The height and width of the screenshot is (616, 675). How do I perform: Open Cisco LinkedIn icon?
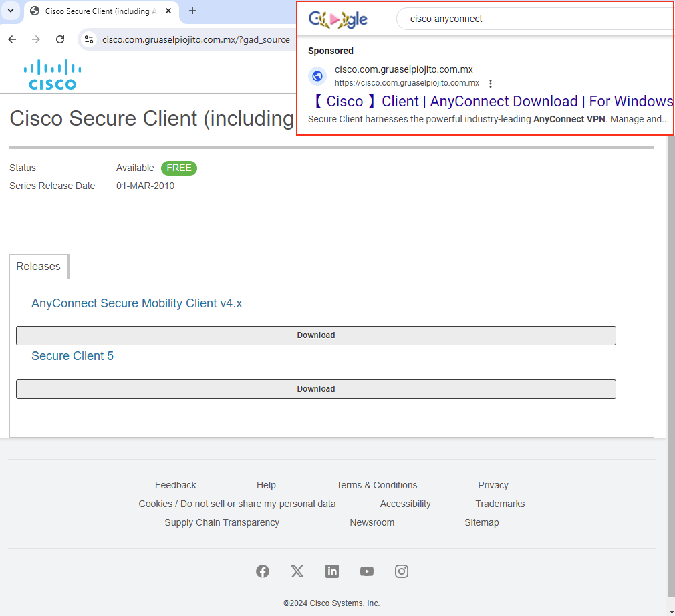pyautogui.click(x=332, y=571)
